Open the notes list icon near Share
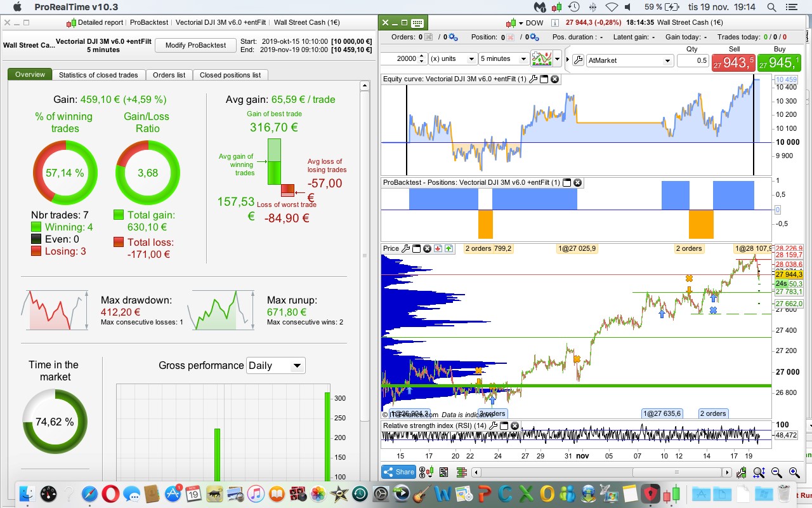The width and height of the screenshot is (812, 508). point(444,472)
